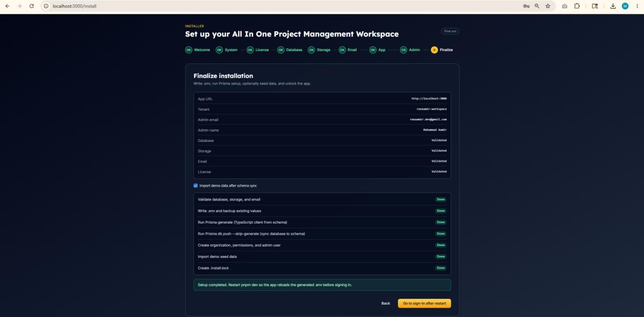This screenshot has width=644, height=317.
Task: Click the browser forward arrow
Action: 19,6
